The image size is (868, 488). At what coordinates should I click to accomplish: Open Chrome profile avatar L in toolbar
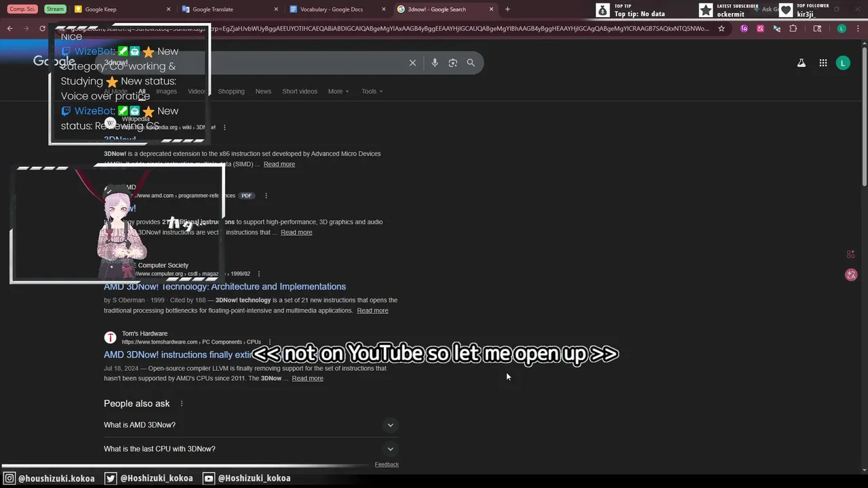tap(842, 28)
